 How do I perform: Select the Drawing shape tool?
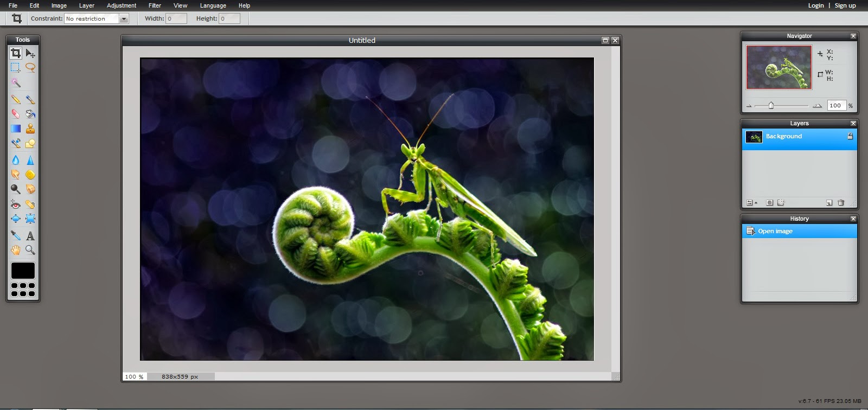click(x=30, y=143)
